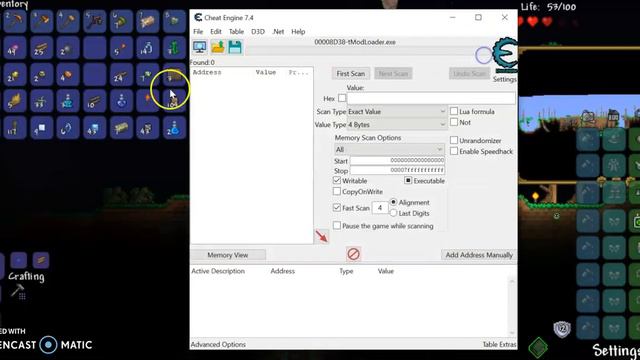
Task: Click the red clear list icon
Action: (353, 254)
